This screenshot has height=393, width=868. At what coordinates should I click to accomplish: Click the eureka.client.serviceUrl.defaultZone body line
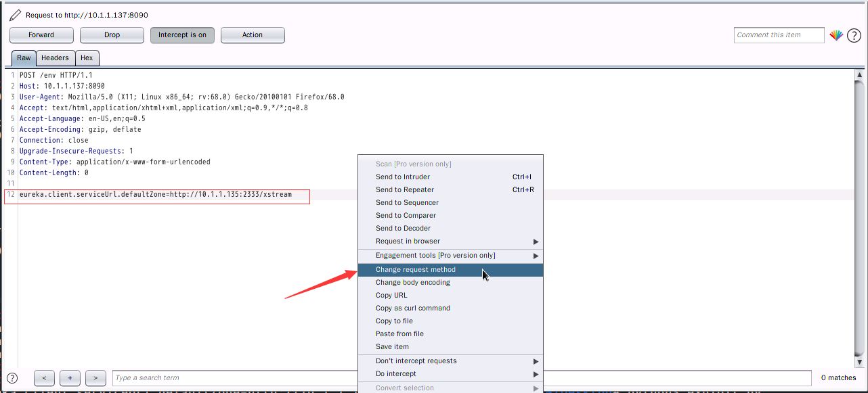tap(155, 194)
